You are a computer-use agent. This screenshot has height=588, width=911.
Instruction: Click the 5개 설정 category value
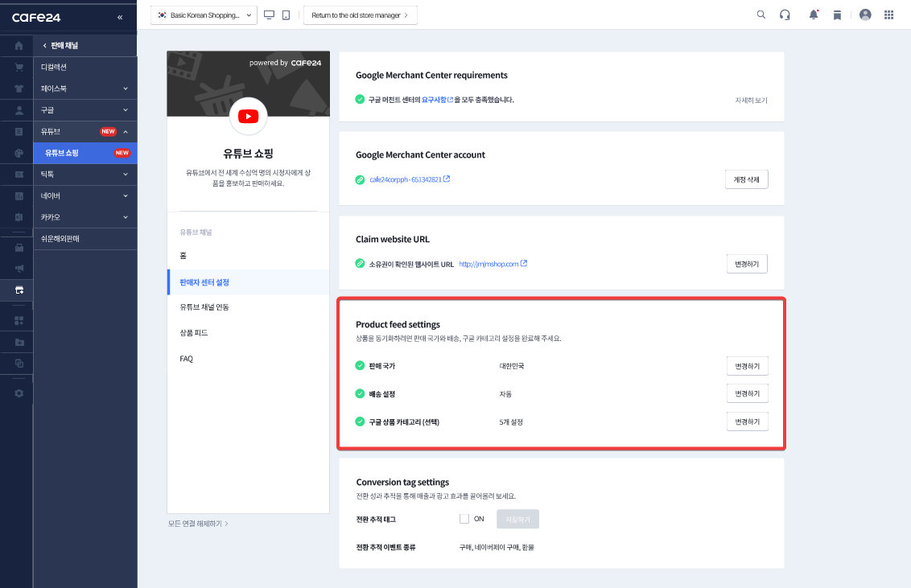(511, 422)
